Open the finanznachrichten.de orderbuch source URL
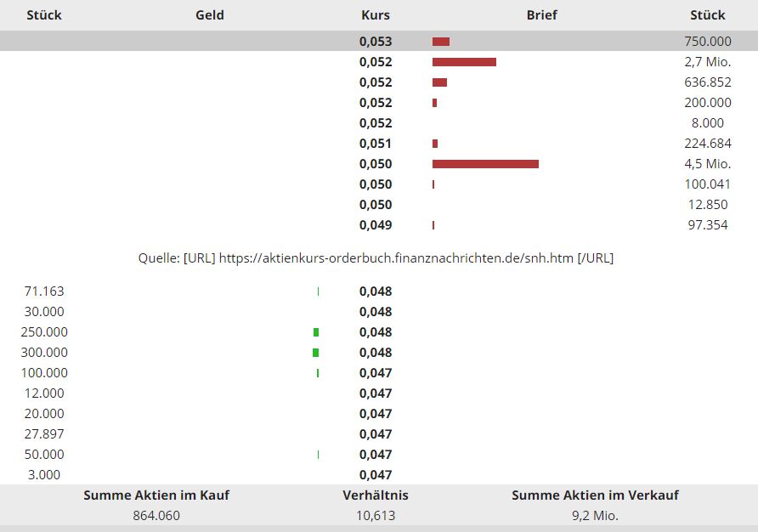This screenshot has width=758, height=532. point(396,258)
